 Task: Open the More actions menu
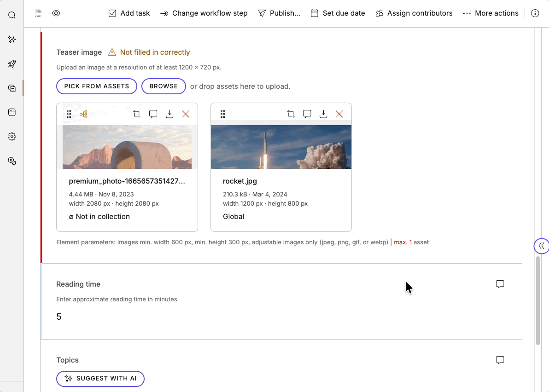pos(491,13)
